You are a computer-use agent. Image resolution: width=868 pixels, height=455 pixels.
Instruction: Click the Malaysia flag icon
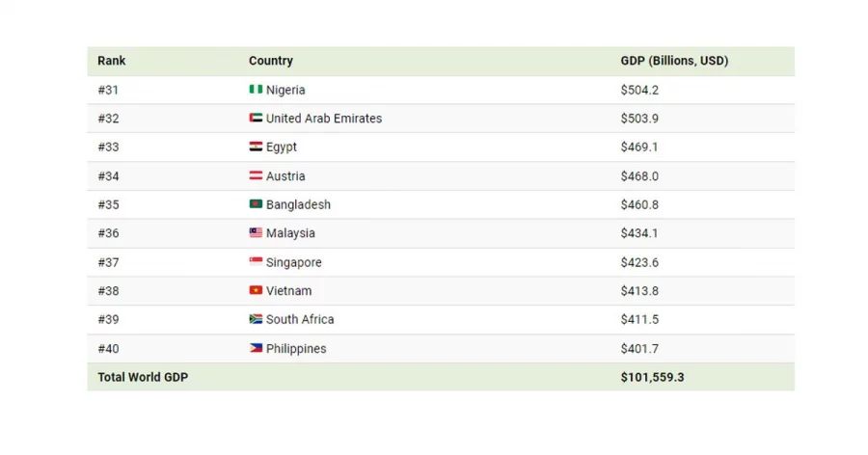[256, 232]
